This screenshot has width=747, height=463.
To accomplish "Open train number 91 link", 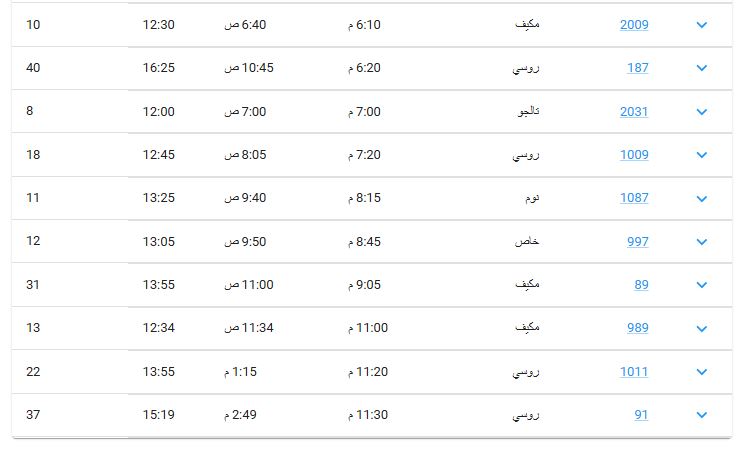I will 641,415.
